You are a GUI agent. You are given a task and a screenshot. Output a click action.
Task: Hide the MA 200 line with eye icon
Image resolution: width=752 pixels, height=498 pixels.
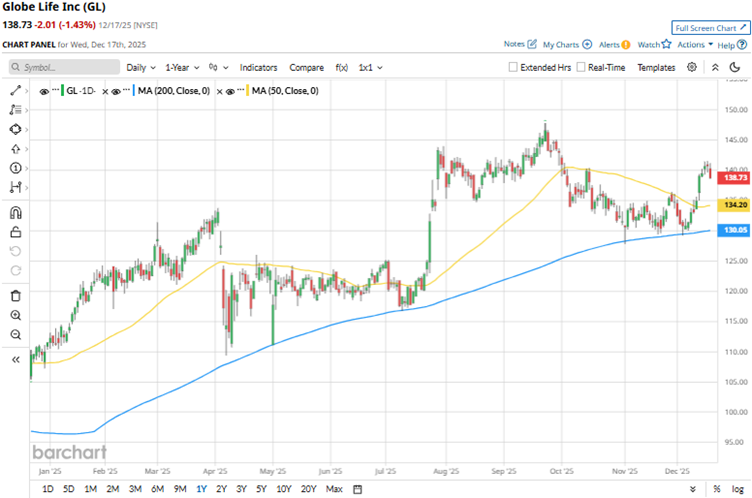pyautogui.click(x=119, y=91)
